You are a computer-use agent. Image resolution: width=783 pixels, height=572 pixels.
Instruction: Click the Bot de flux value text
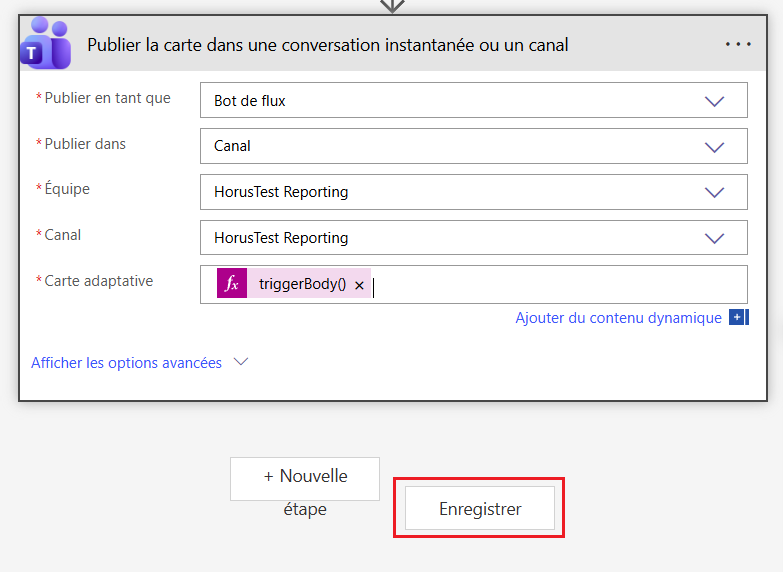[x=250, y=100]
